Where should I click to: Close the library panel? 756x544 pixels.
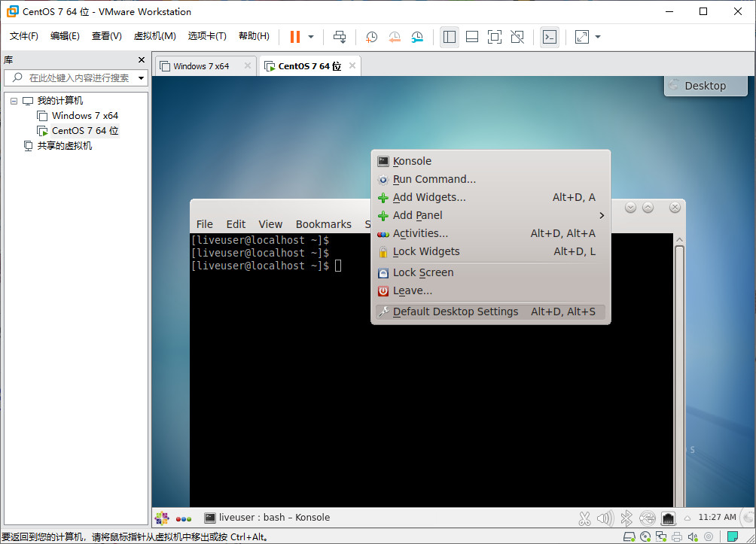point(142,59)
